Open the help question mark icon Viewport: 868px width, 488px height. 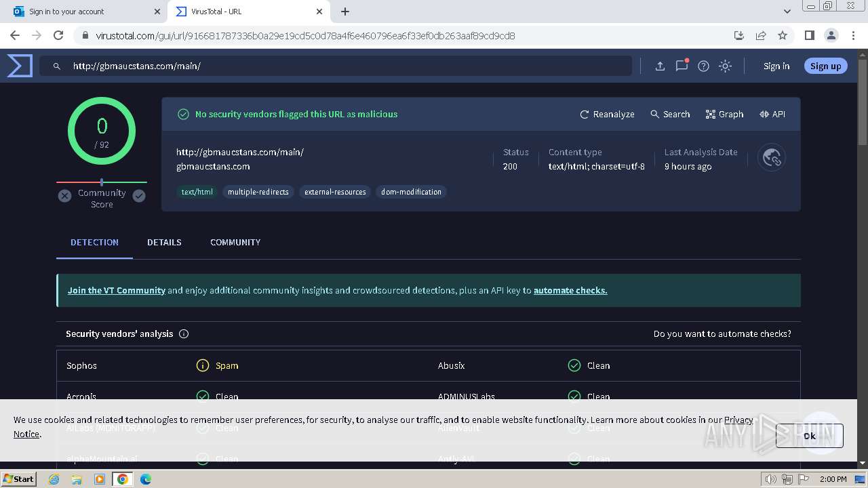703,66
